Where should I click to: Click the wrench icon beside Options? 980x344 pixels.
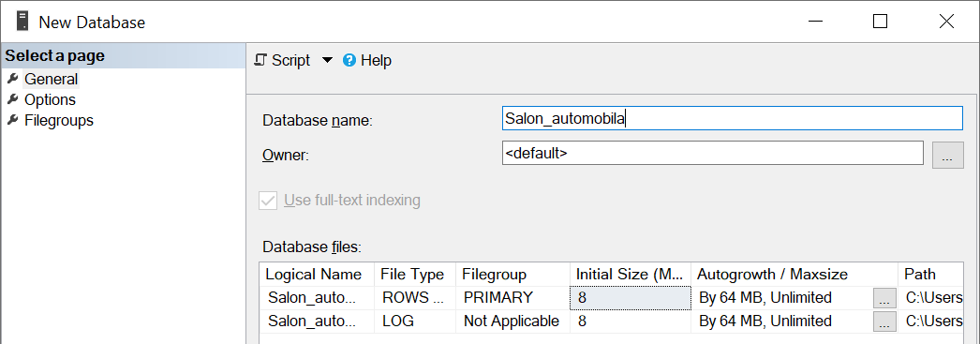[12, 99]
